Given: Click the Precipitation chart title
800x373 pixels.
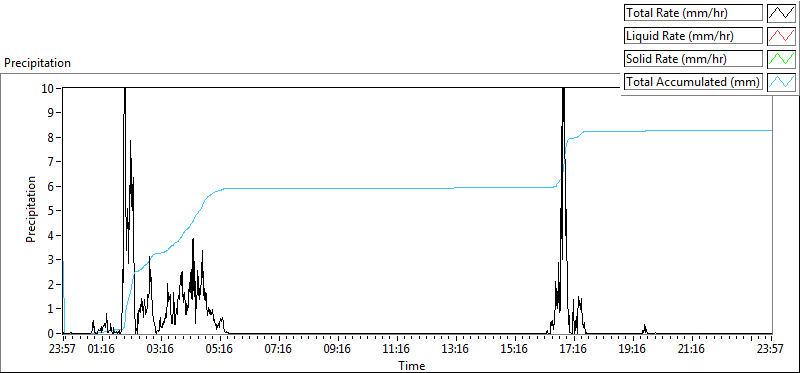Looking at the screenshot, I should tap(37, 63).
